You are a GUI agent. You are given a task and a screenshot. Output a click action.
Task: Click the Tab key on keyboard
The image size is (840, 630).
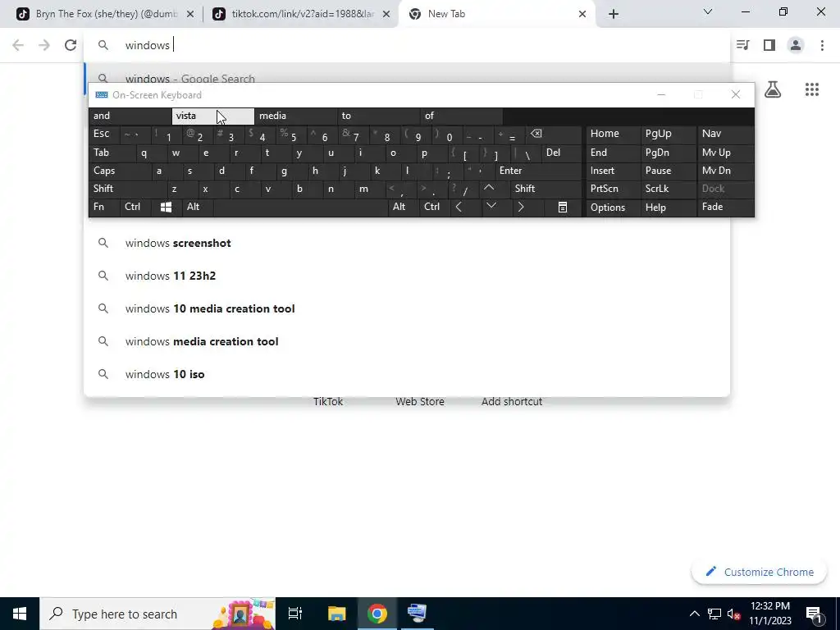click(112, 153)
